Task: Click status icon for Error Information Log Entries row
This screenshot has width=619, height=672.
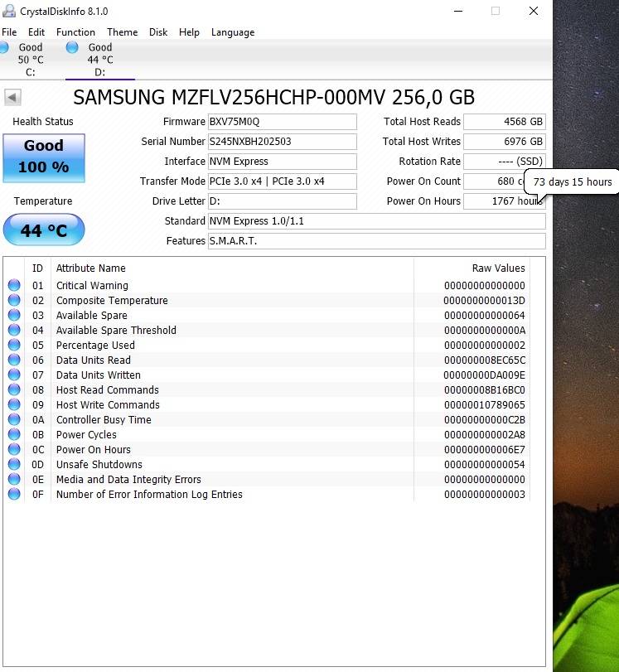Action: click(x=14, y=494)
